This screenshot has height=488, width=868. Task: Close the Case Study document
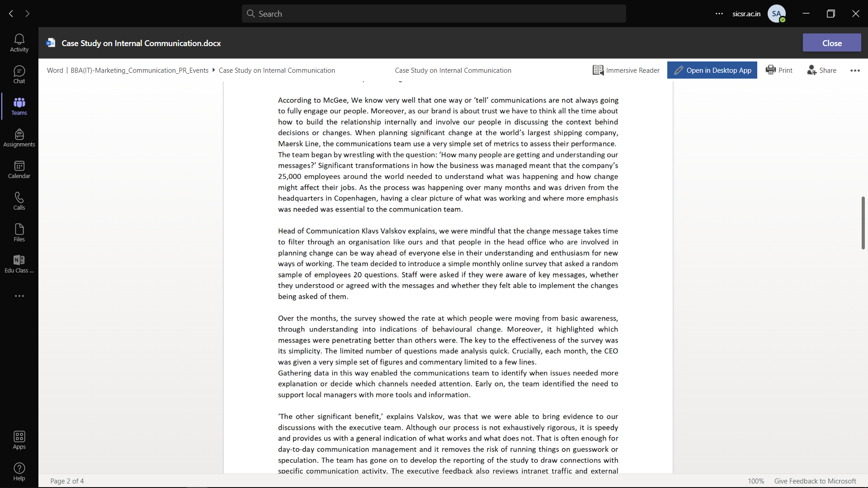(832, 42)
